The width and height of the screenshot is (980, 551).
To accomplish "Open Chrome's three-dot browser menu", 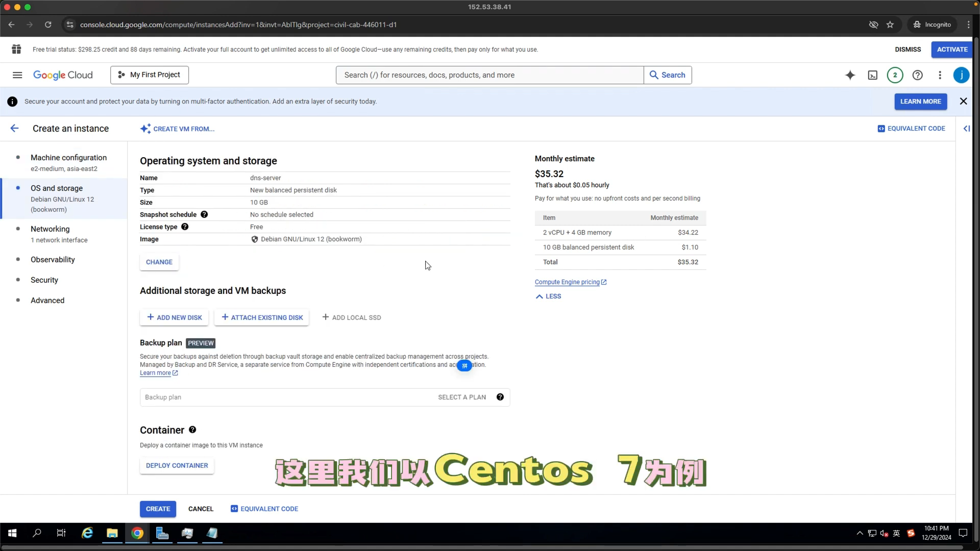I will coord(968,24).
